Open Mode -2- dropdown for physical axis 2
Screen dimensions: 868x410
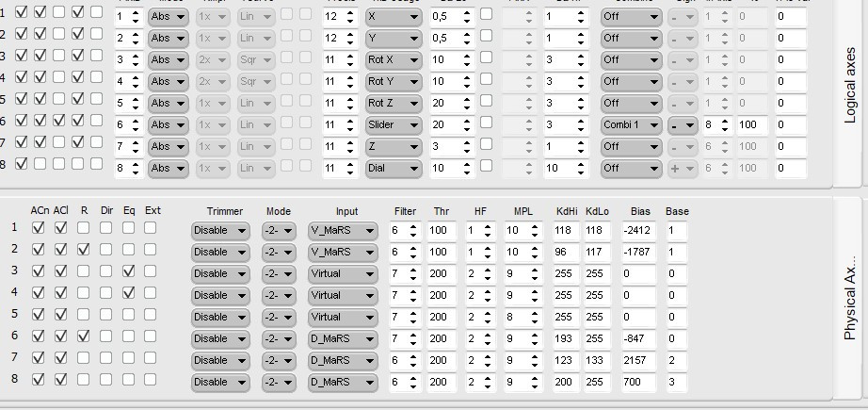[279, 252]
